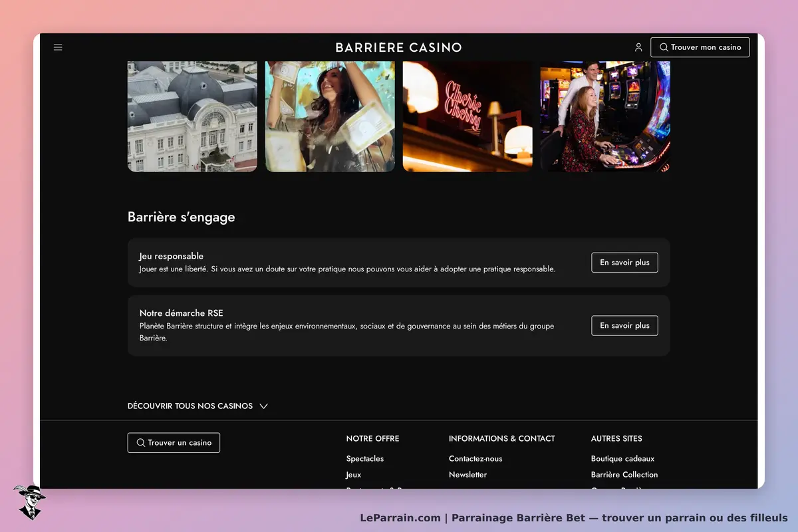798x532 pixels.
Task: Open the Jeux footer link
Action: point(354,475)
